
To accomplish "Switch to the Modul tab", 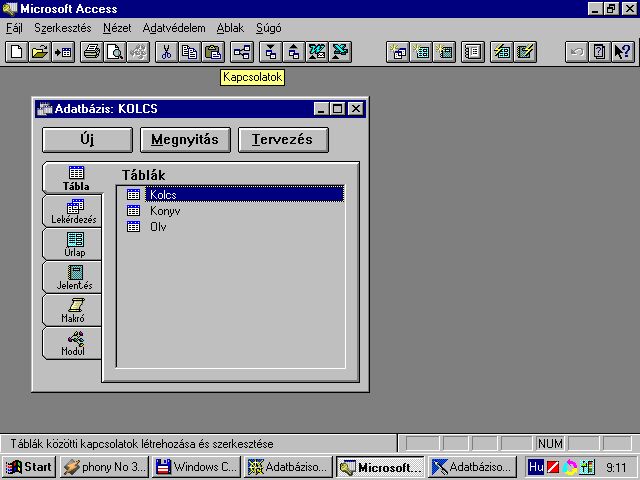I will pos(72,343).
